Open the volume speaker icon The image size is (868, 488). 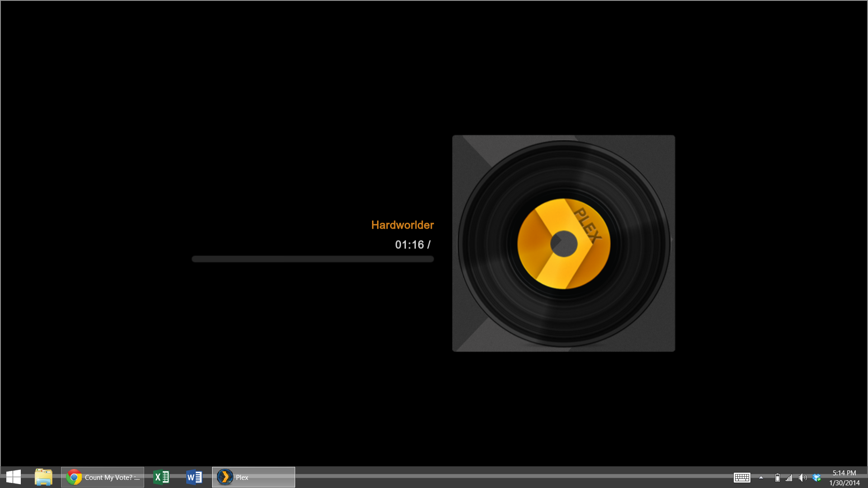coord(802,478)
